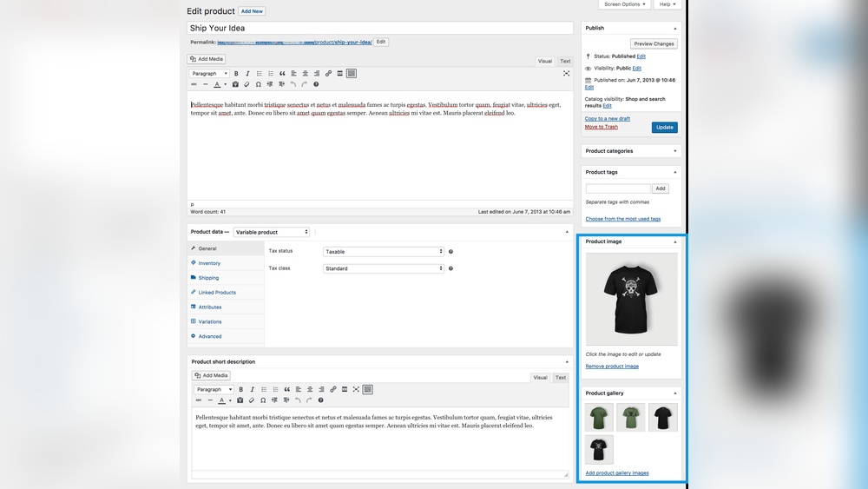Open the Attributes product data tab
Image resolution: width=868 pixels, height=489 pixels.
[210, 307]
